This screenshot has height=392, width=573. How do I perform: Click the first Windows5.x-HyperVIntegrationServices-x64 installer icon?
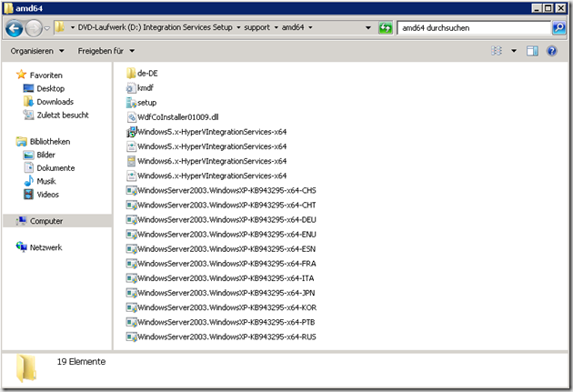131,132
